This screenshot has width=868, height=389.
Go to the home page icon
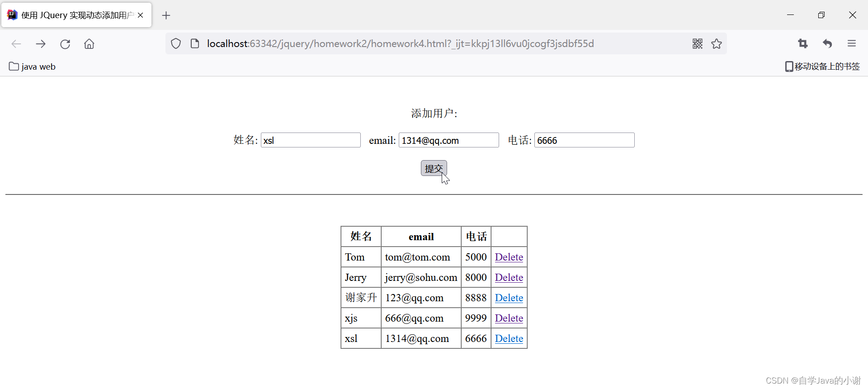point(89,44)
